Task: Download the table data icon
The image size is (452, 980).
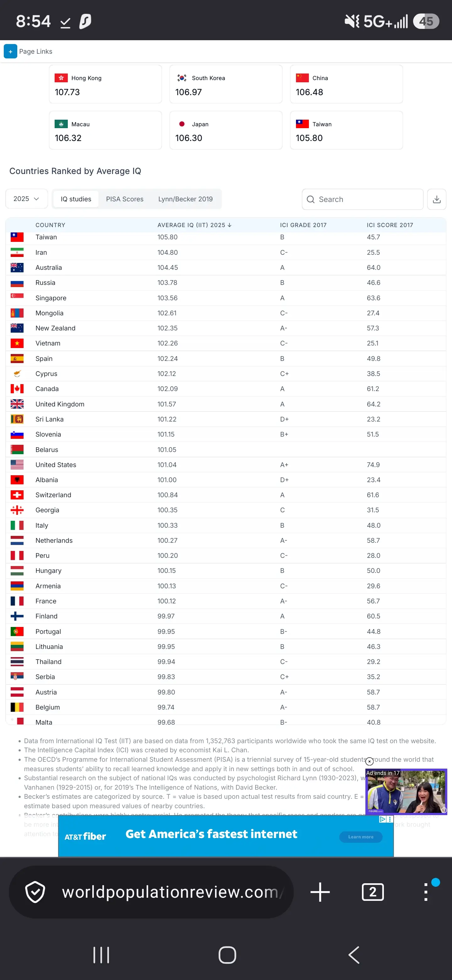Action: tap(436, 199)
